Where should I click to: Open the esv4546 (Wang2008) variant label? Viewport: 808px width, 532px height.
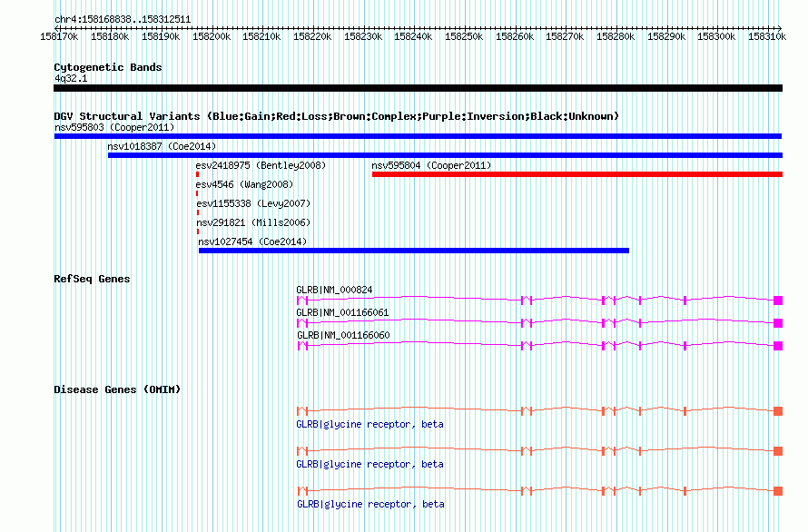(244, 184)
